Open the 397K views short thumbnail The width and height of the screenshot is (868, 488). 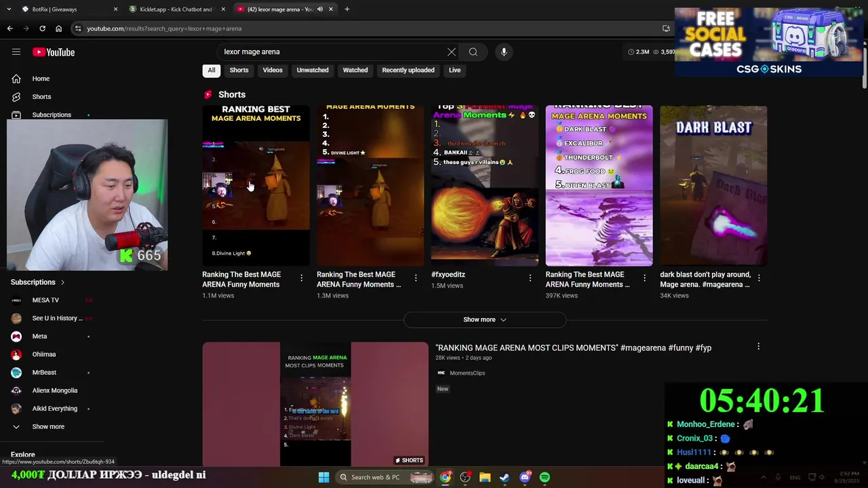click(x=599, y=185)
